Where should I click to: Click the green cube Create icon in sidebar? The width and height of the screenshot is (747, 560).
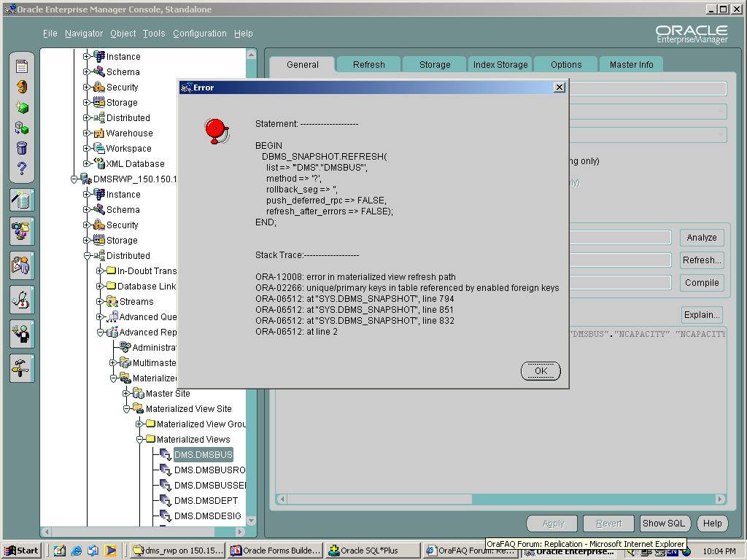tap(22, 107)
